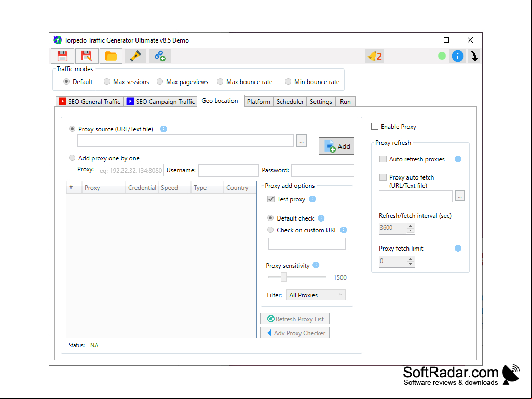Toggle Auto refresh proxies checkbox

383,159
